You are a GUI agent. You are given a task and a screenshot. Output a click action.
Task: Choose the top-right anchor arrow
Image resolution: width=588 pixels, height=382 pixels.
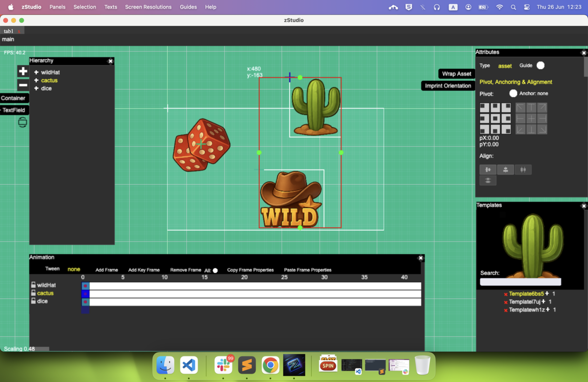point(542,108)
